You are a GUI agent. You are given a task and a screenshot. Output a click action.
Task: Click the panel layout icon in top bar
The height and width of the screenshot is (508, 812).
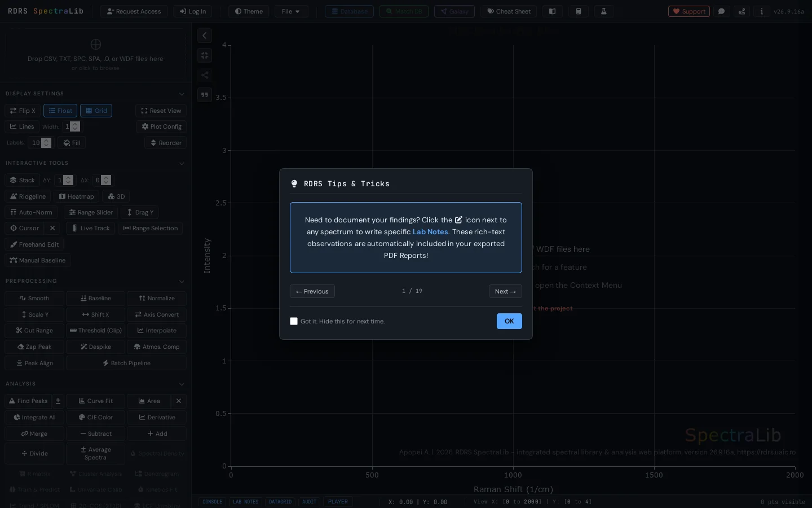click(552, 11)
